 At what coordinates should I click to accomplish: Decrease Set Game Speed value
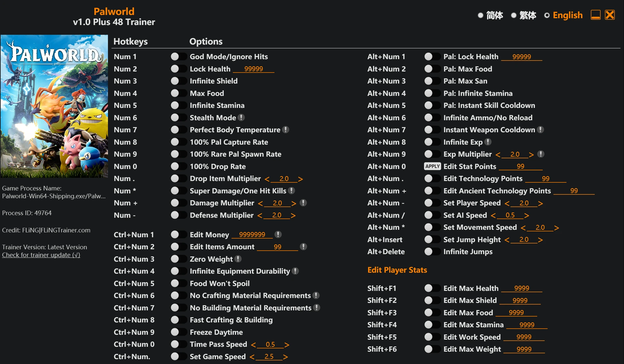[x=252, y=357]
